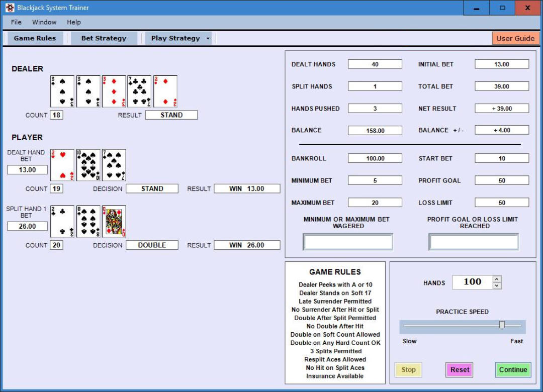Viewport: 543px width, 392px height.
Task: Click the player's 7 of spades card
Action: pyautogui.click(x=114, y=165)
